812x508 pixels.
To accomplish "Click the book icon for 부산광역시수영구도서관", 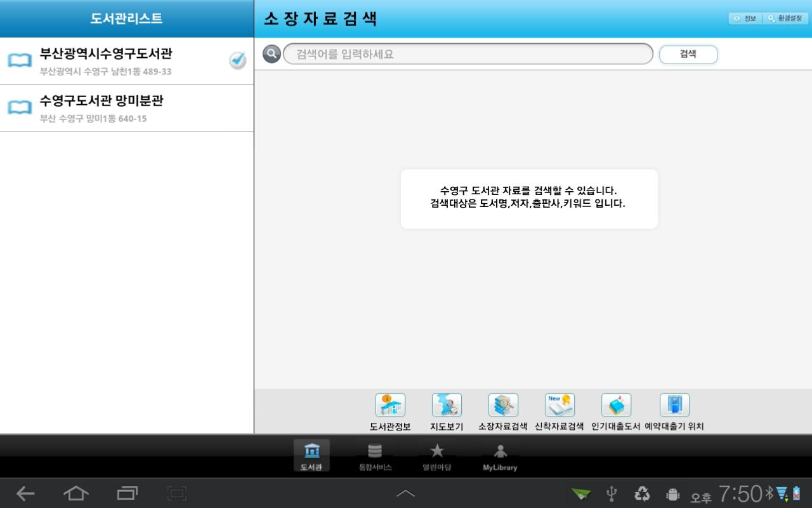I will click(x=20, y=60).
